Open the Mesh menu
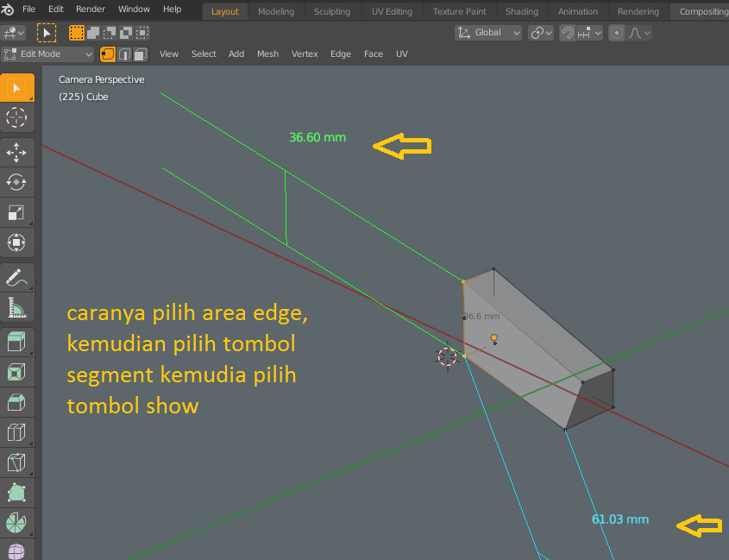The height and width of the screenshot is (560, 729). click(267, 54)
